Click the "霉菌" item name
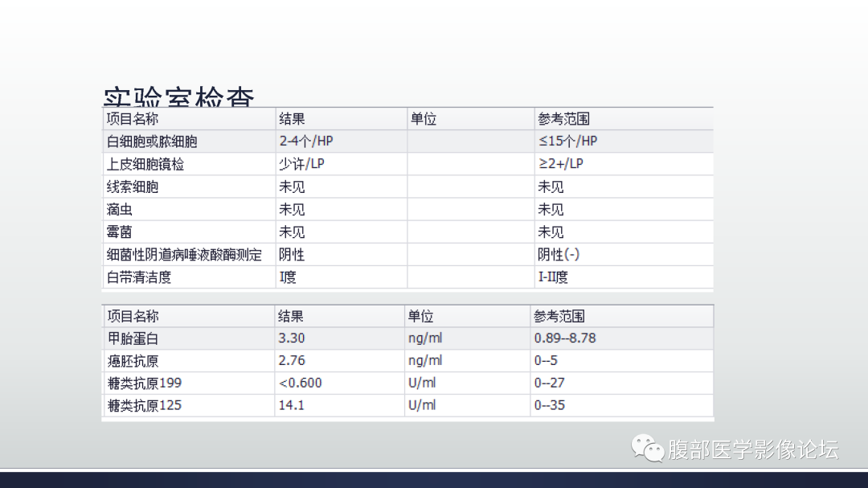 [119, 232]
